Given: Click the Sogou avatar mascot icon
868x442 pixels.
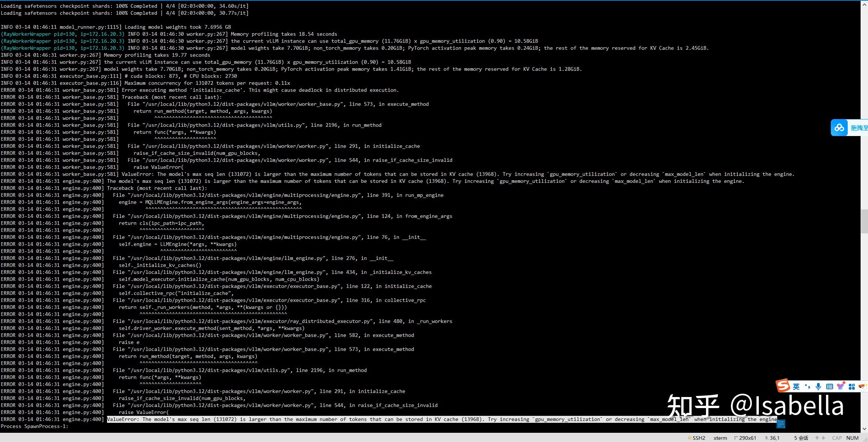Looking at the screenshot, I should [x=862, y=386].
